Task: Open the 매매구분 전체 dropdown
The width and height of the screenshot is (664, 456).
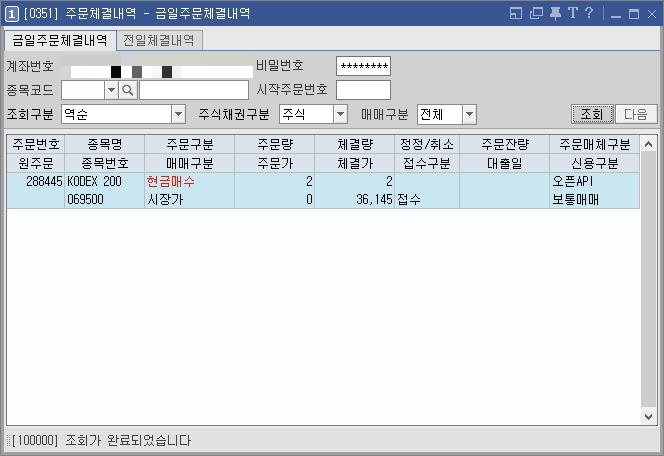Action: [469, 114]
